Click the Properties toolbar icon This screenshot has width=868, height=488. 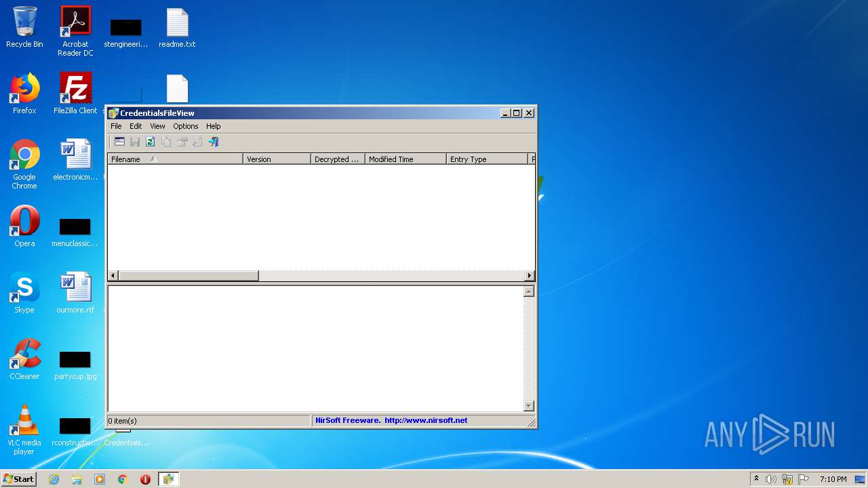pyautogui.click(x=182, y=142)
